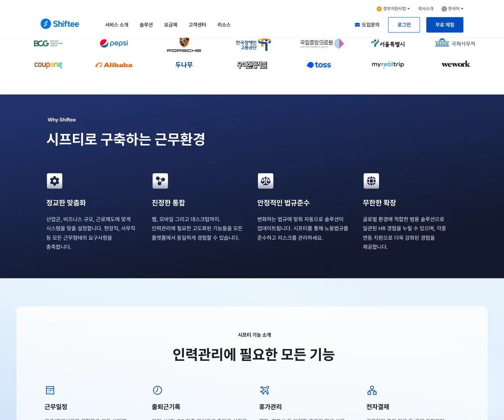Expand the 정부지원사업 dropdown

393,8
